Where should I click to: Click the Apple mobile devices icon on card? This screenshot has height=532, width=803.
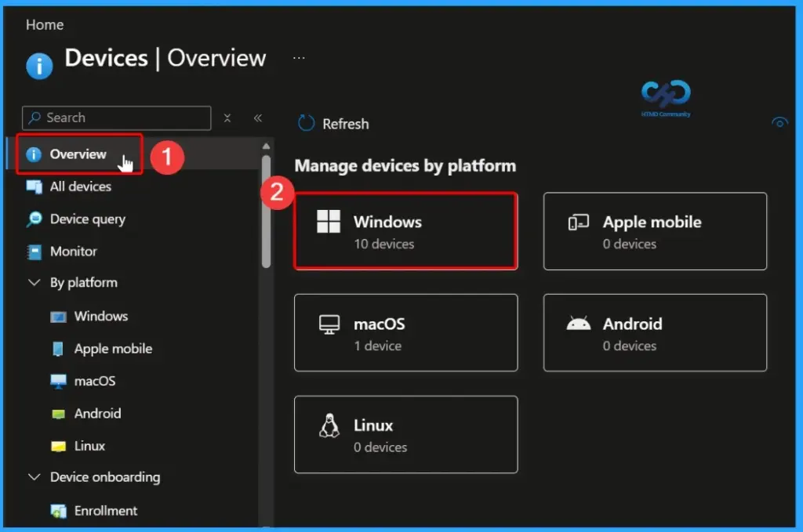[x=578, y=222]
